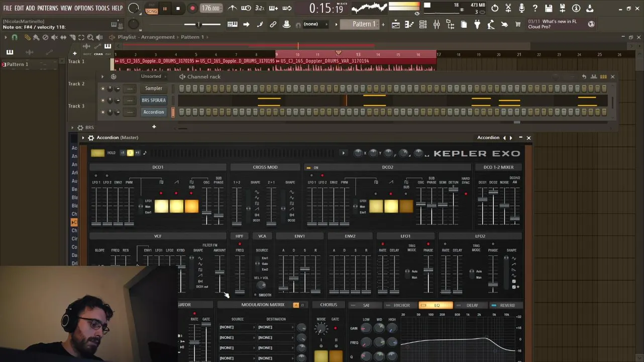Select the Accordion channel button
Screen dimensions: 644x362
(154, 112)
